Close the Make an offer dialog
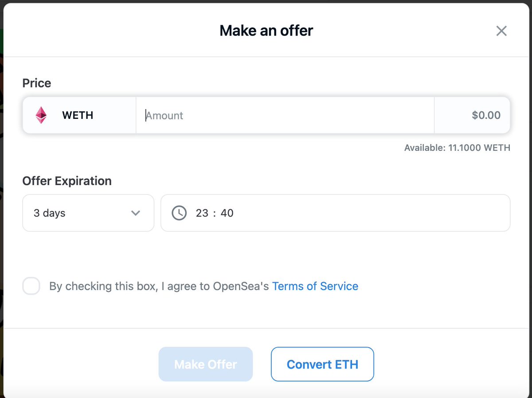532x398 pixels. click(501, 31)
